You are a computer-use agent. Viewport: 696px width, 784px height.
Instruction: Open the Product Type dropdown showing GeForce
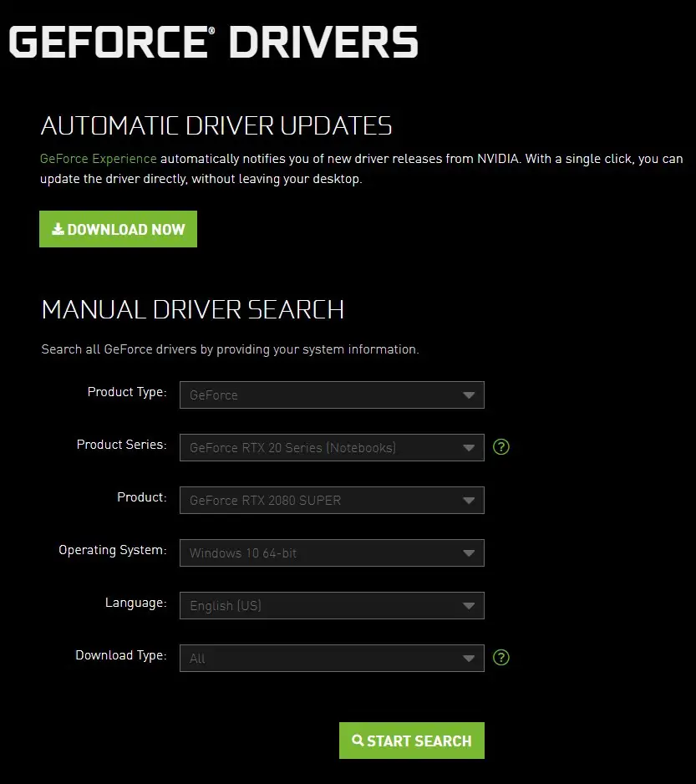[332, 395]
